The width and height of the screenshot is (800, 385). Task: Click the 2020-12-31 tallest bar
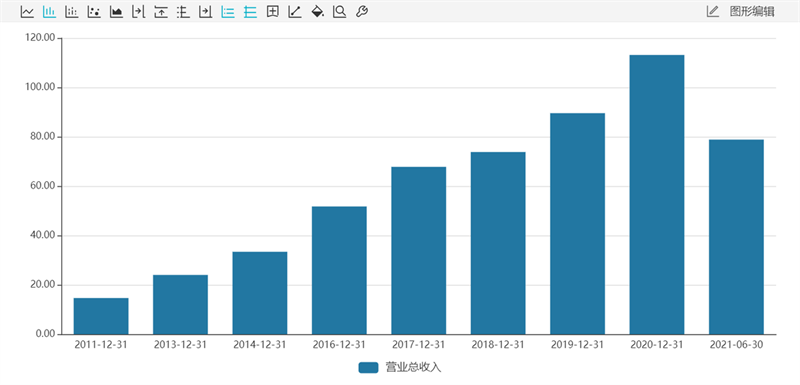pos(657,195)
